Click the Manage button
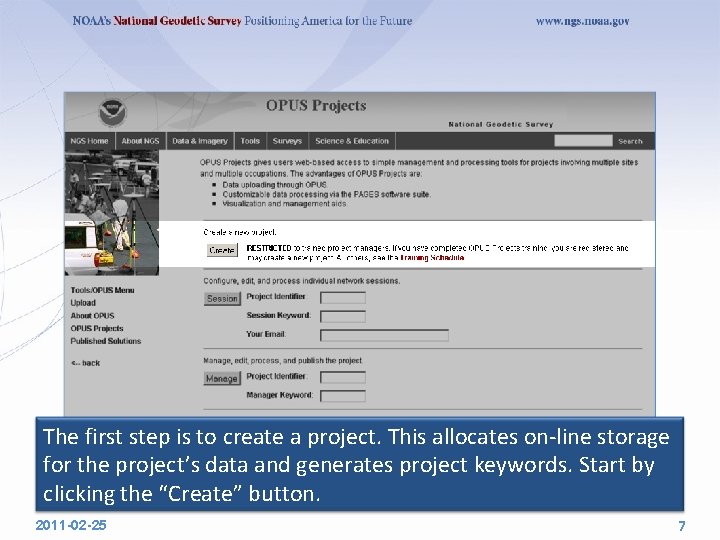 pyautogui.click(x=222, y=378)
